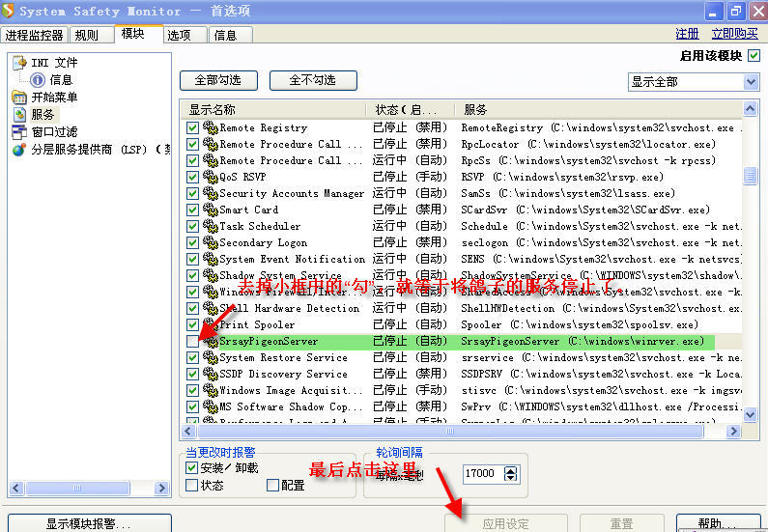Toggle the Print Spooler checkbox
This screenshot has height=532, width=768.
pyautogui.click(x=192, y=324)
